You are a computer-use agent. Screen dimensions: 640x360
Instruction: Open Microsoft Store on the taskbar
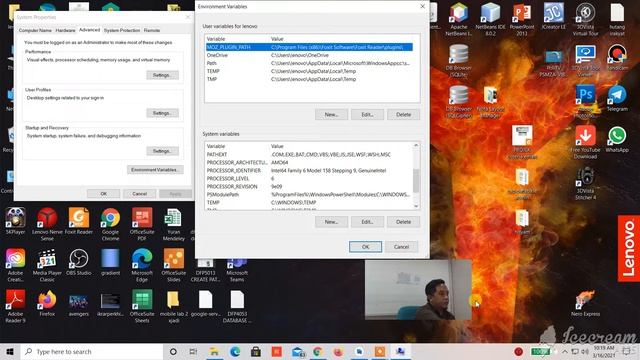click(x=256, y=351)
